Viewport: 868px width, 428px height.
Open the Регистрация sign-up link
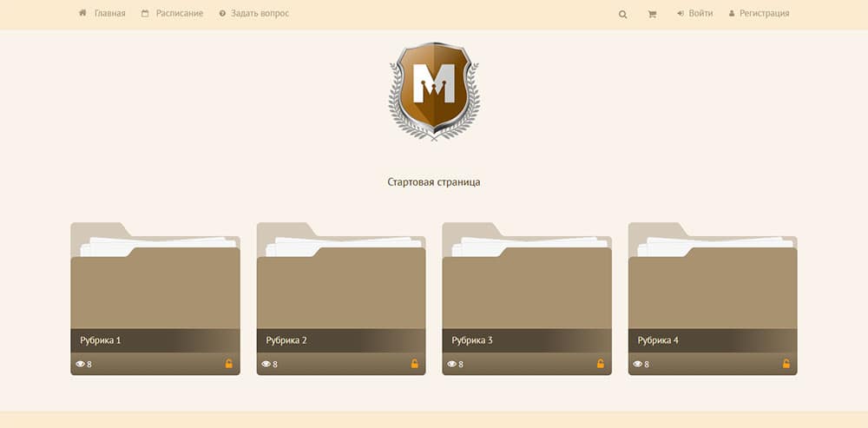tap(759, 14)
